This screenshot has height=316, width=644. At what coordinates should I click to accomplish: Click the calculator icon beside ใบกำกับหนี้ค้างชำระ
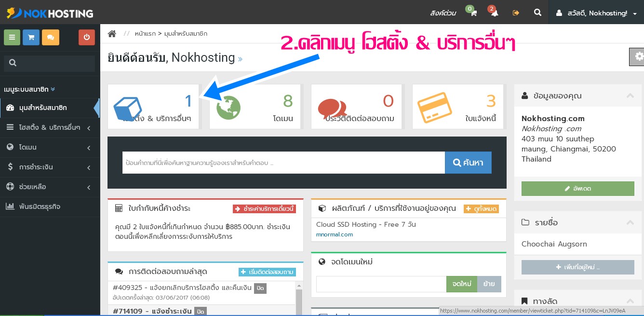[x=119, y=208]
